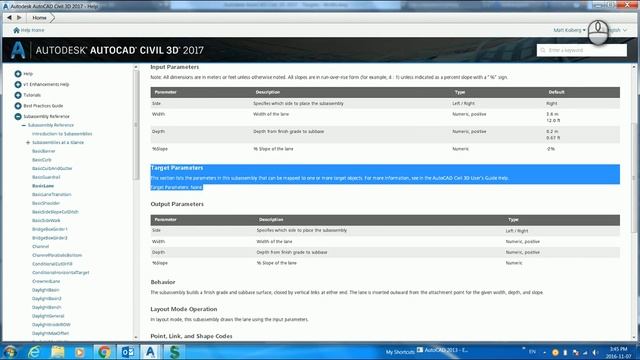The width and height of the screenshot is (640, 360).
Task: Open BasicLaneTransition topic
Action: pos(51,194)
